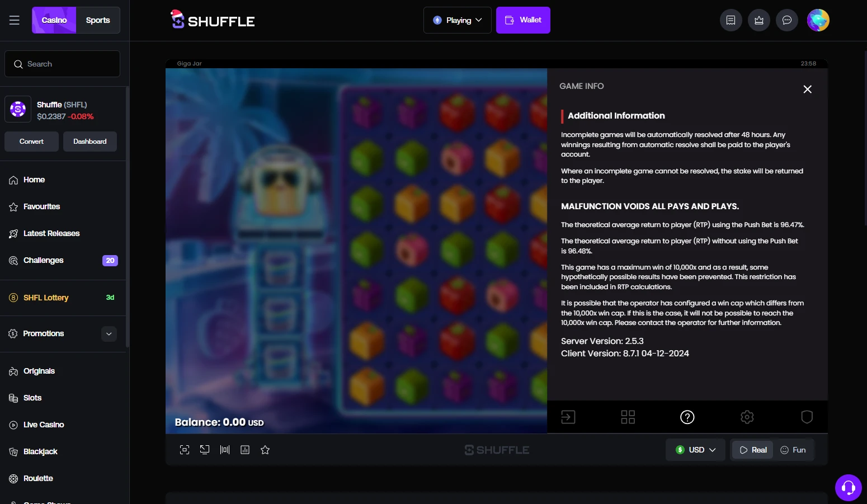
Task: Switch to the Sports tab
Action: pos(98,20)
